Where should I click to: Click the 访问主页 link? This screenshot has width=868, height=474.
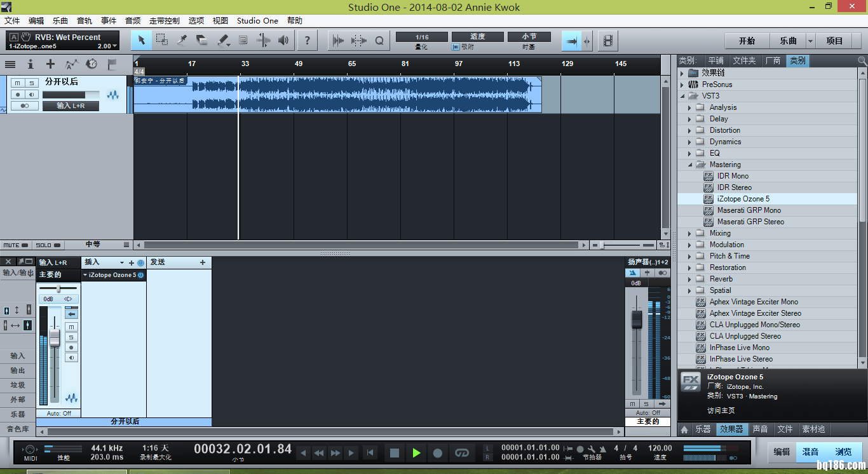721,410
